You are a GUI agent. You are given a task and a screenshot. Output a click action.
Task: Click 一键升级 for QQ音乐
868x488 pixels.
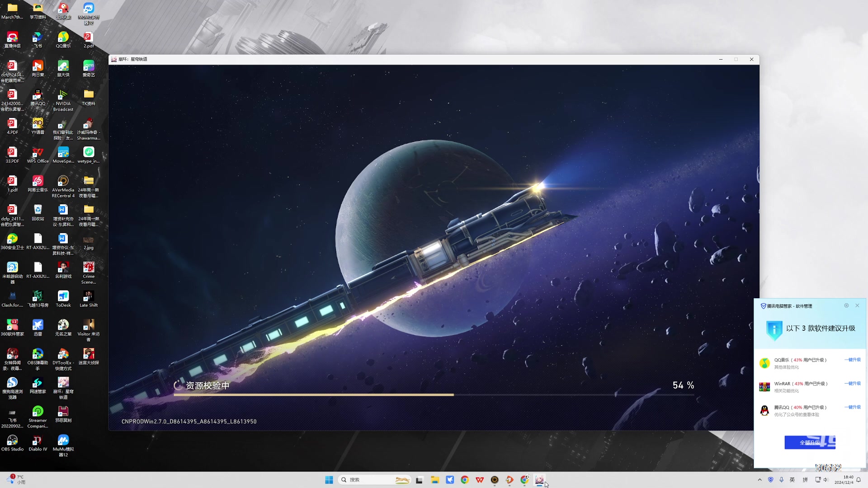pos(853,360)
